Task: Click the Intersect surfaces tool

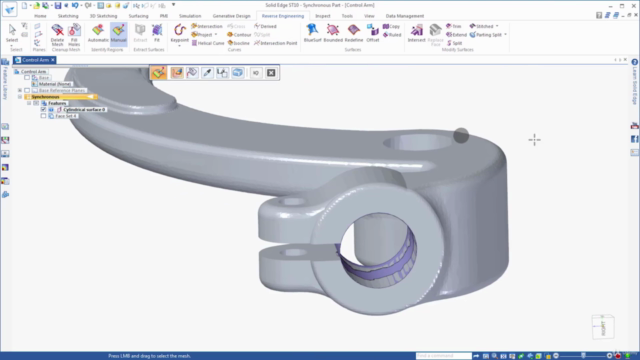Action: (x=416, y=33)
